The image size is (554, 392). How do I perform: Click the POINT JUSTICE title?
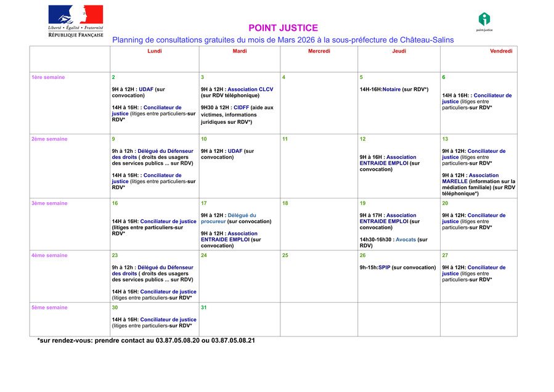pyautogui.click(x=283, y=28)
